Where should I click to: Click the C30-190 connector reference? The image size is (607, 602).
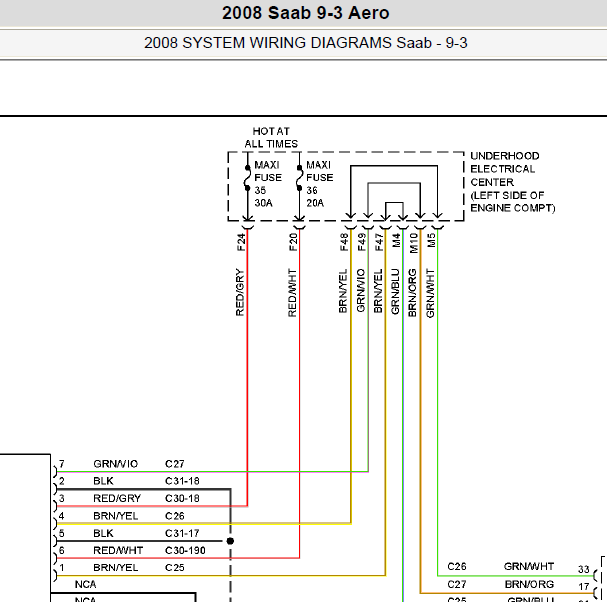(185, 550)
